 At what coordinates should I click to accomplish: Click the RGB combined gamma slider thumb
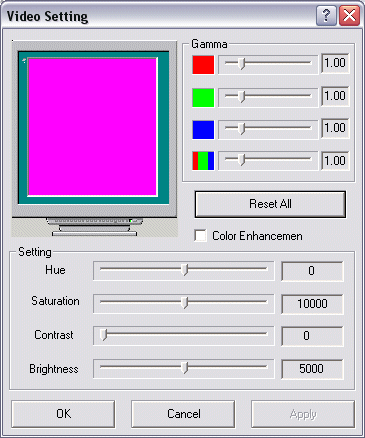pos(242,160)
